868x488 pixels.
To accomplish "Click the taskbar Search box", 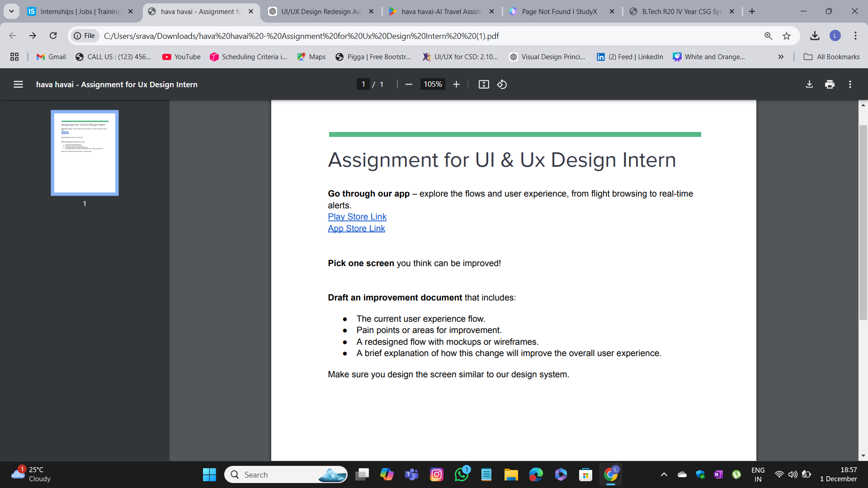I will (286, 474).
